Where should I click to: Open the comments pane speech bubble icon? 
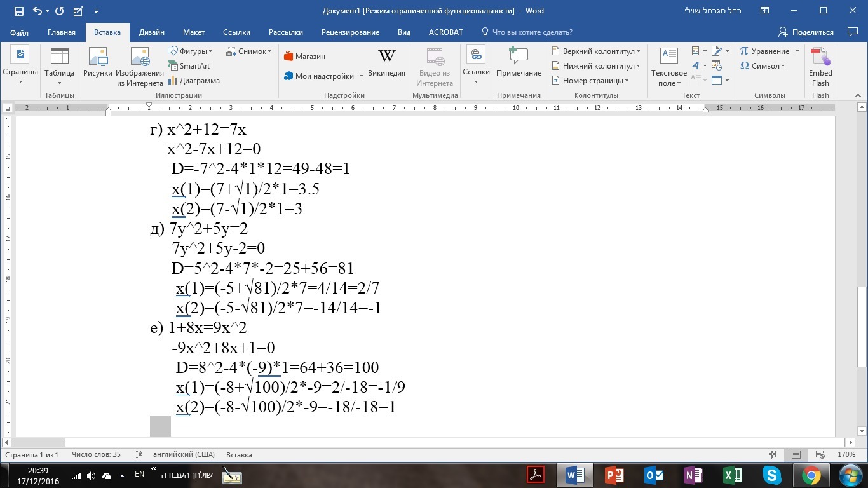click(x=853, y=32)
